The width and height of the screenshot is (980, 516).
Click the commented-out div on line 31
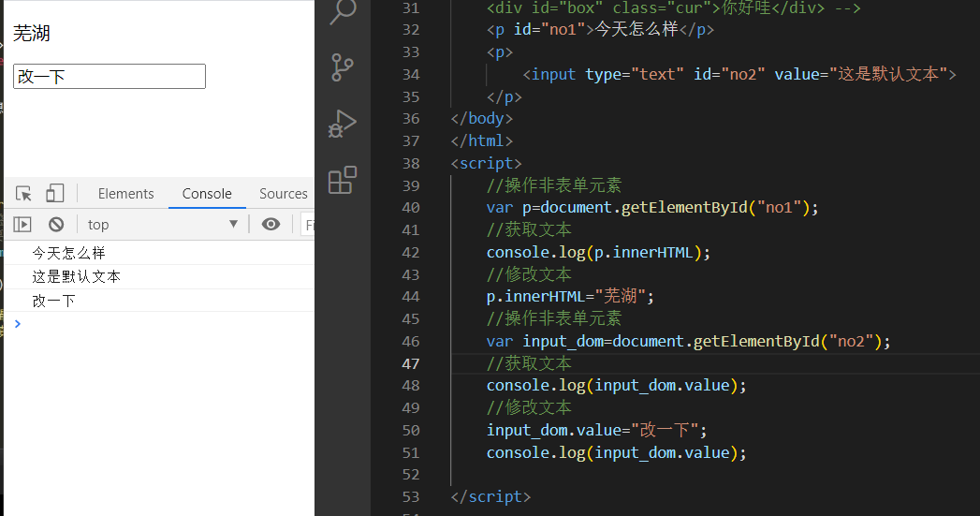pyautogui.click(x=674, y=8)
